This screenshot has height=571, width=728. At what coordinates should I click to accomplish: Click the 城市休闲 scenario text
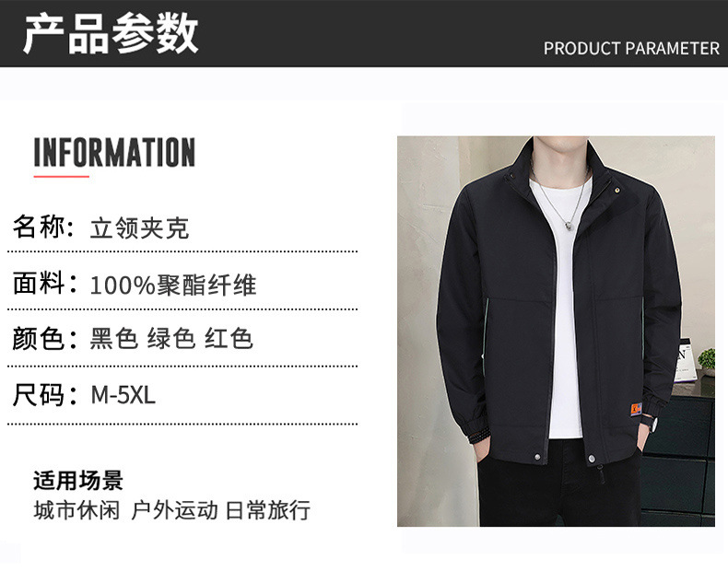(76, 510)
